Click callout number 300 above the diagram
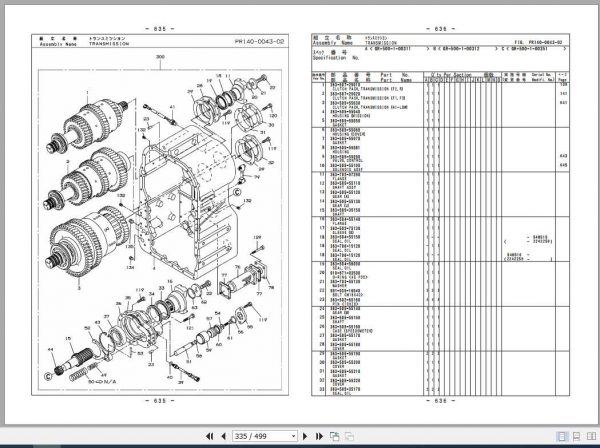 (160, 57)
